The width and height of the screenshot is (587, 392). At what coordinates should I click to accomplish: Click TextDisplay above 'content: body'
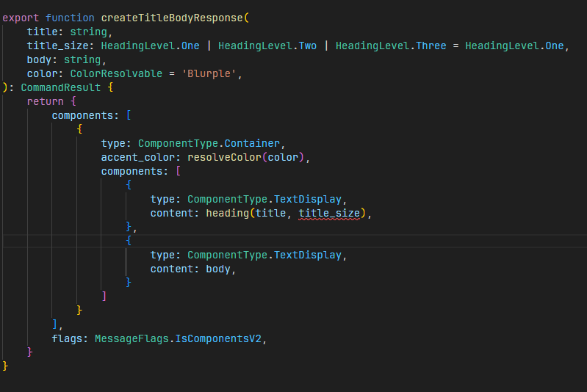coord(308,255)
